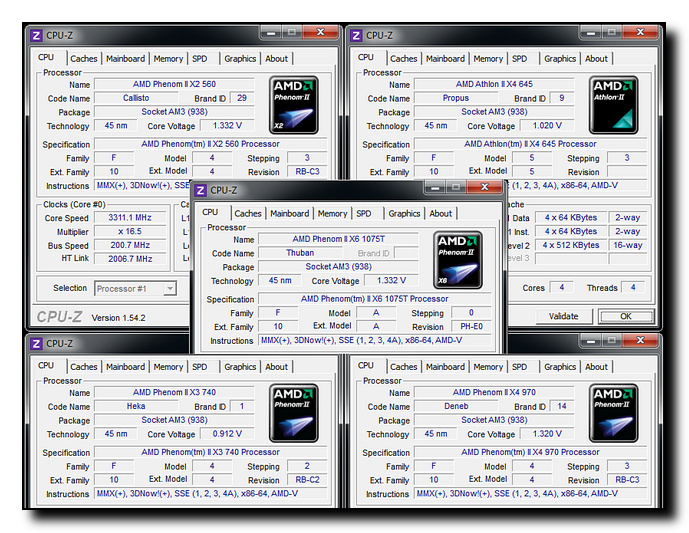
Task: Open Caches tab in Phenom II X6 1075T window
Action: [248, 214]
